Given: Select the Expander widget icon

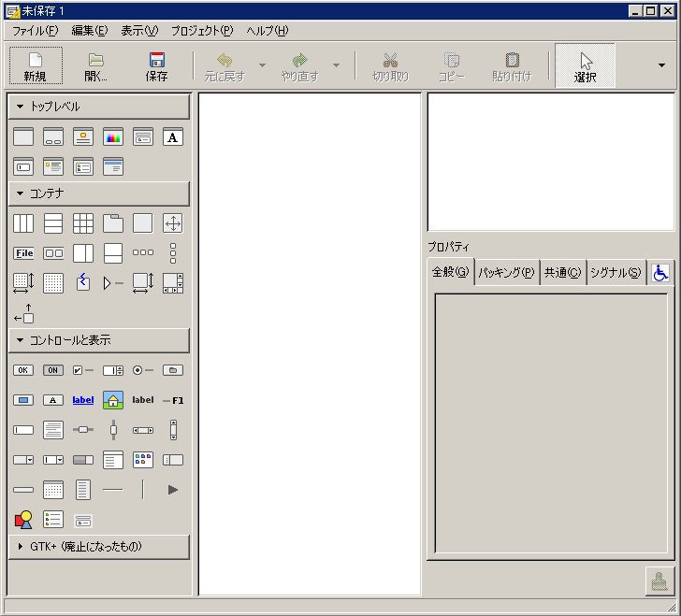Looking at the screenshot, I should (113, 283).
